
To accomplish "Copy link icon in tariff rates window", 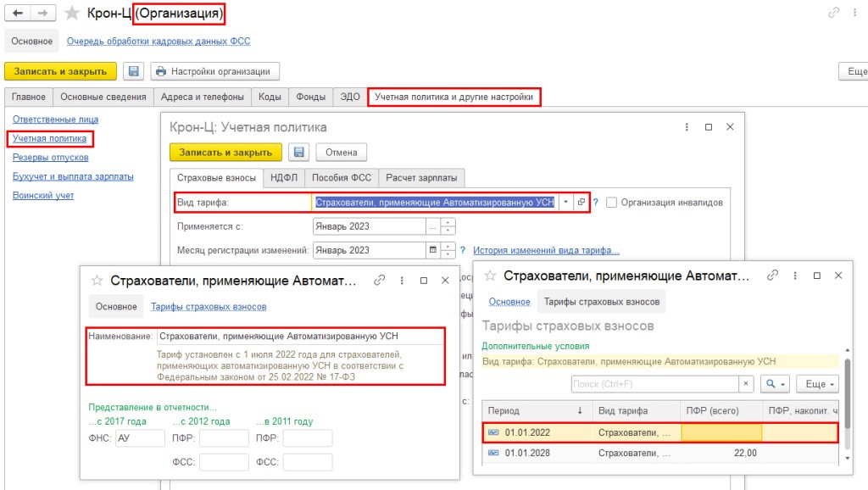I will tap(772, 276).
